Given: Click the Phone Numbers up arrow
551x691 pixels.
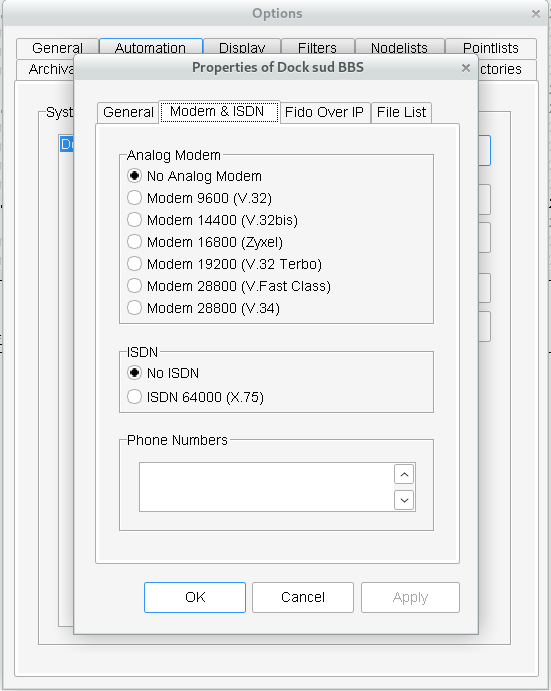Looking at the screenshot, I should coord(404,475).
